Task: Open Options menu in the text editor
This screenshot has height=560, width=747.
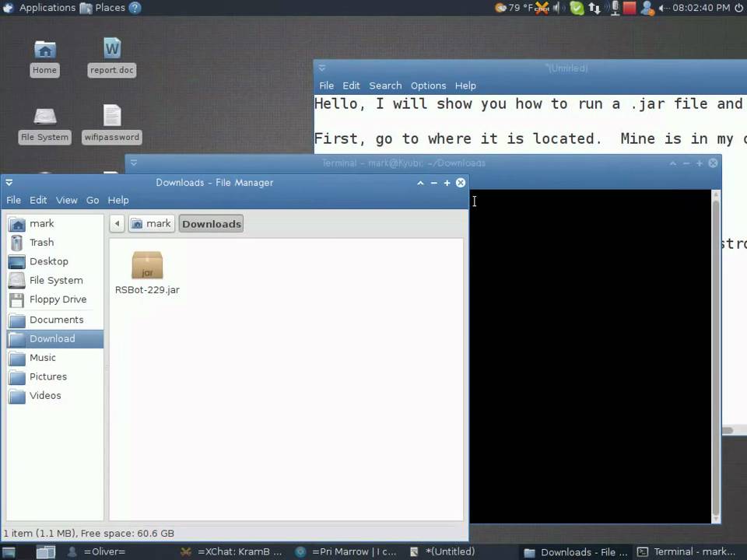Action: click(428, 86)
